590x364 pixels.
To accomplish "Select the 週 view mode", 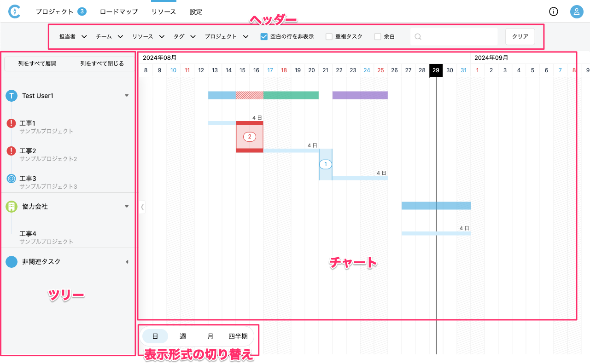I will pyautogui.click(x=183, y=336).
